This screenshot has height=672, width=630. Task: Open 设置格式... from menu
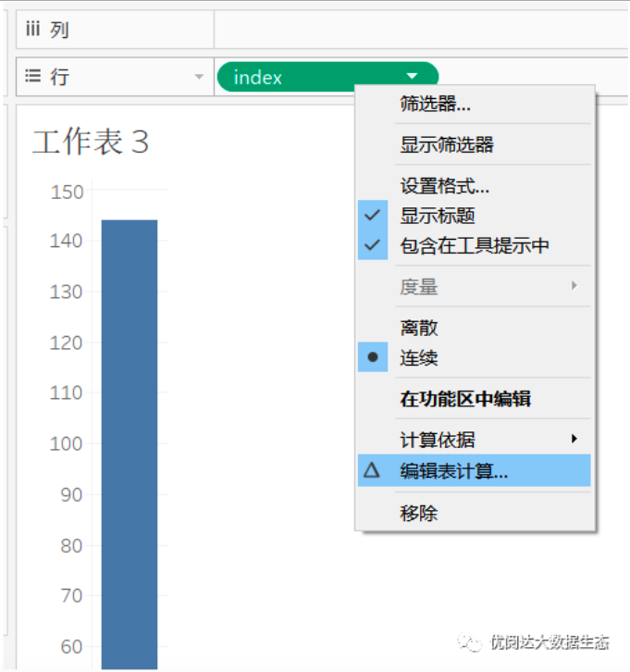click(x=444, y=186)
